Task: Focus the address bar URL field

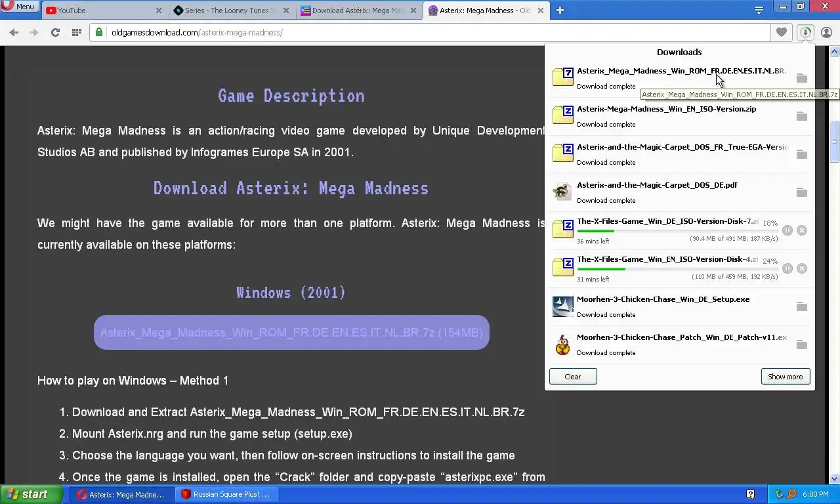Action: tap(430, 32)
